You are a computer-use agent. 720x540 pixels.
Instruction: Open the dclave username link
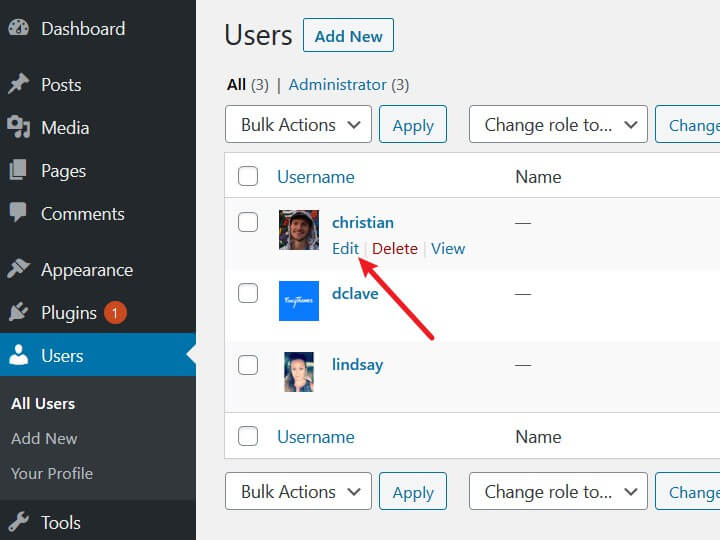[355, 293]
